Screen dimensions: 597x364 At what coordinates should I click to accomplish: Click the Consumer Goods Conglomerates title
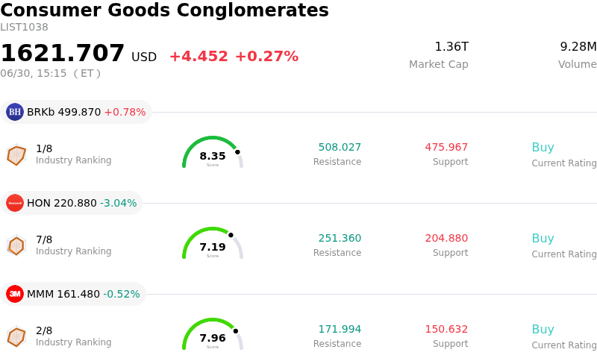(164, 10)
